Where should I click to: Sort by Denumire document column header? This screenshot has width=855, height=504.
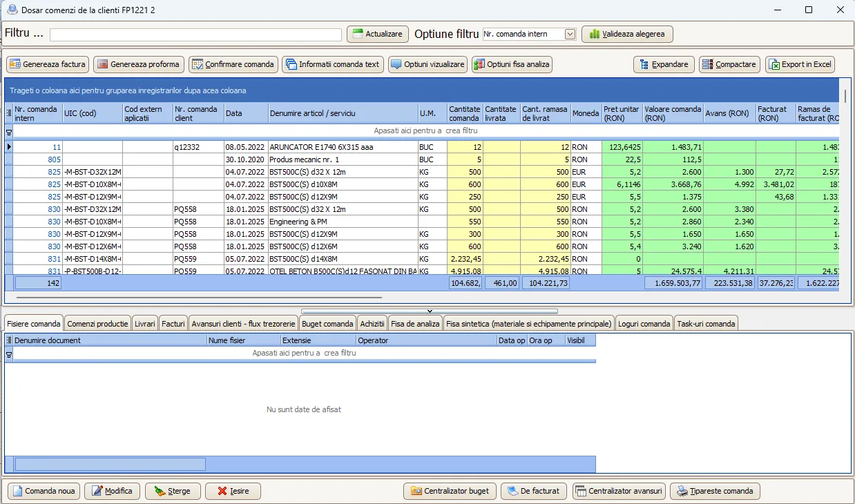[x=110, y=340]
